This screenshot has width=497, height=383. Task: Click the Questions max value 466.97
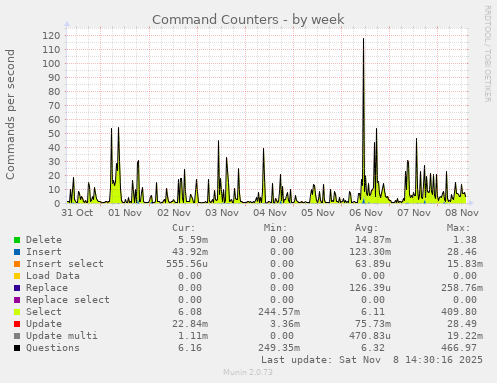point(459,348)
